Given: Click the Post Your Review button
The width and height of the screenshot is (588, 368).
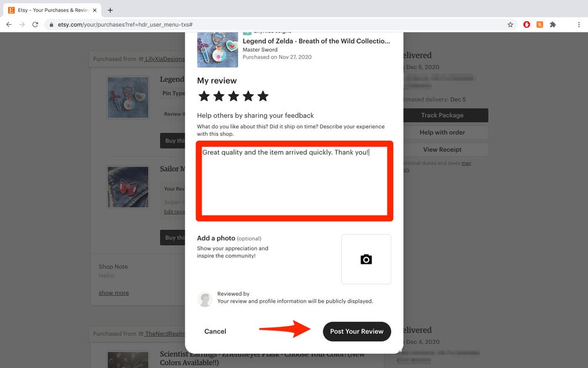Looking at the screenshot, I should click(x=357, y=331).
